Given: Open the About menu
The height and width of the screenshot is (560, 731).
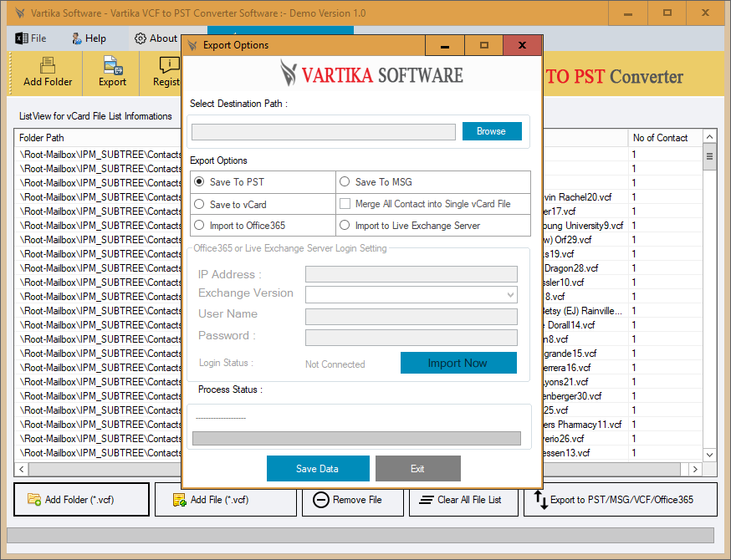Looking at the screenshot, I should coord(156,38).
